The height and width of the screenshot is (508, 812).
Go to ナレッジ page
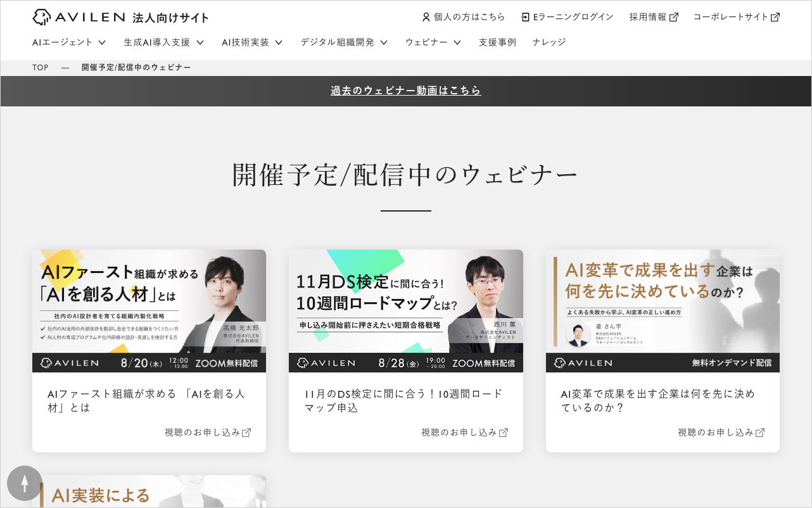549,42
